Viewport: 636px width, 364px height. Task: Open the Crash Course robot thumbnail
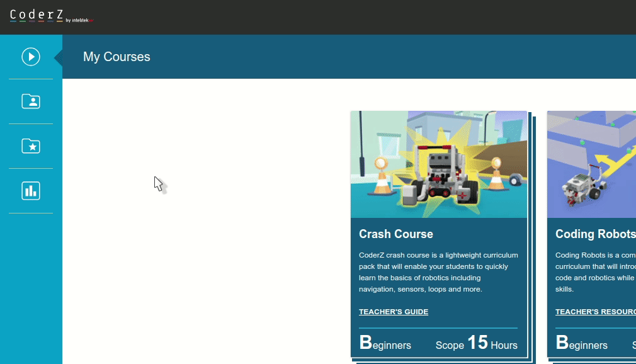(x=439, y=164)
